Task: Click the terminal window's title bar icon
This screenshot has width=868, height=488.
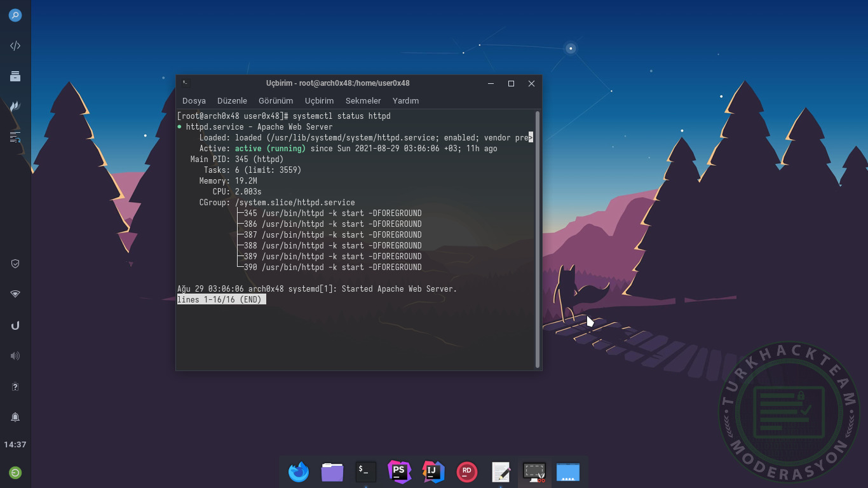Action: point(186,83)
